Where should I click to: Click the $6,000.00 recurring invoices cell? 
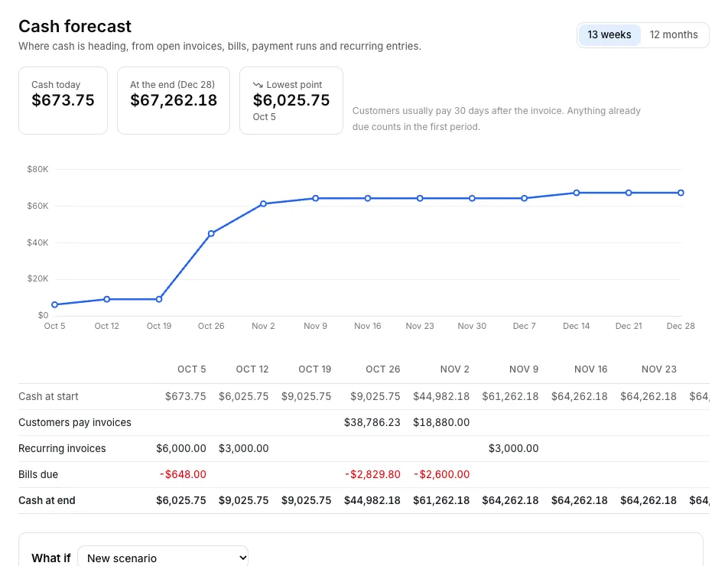click(x=181, y=448)
